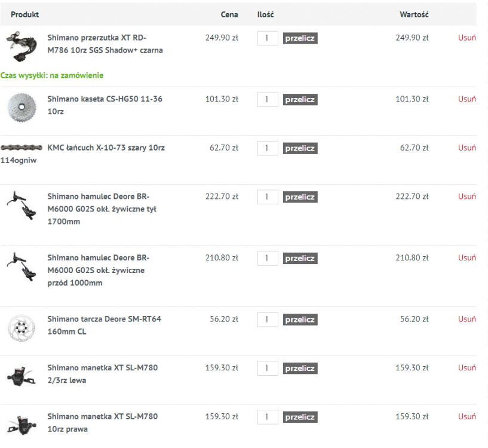Recalculate the SM-RT64 disc row
488x448 pixels.
(x=300, y=320)
